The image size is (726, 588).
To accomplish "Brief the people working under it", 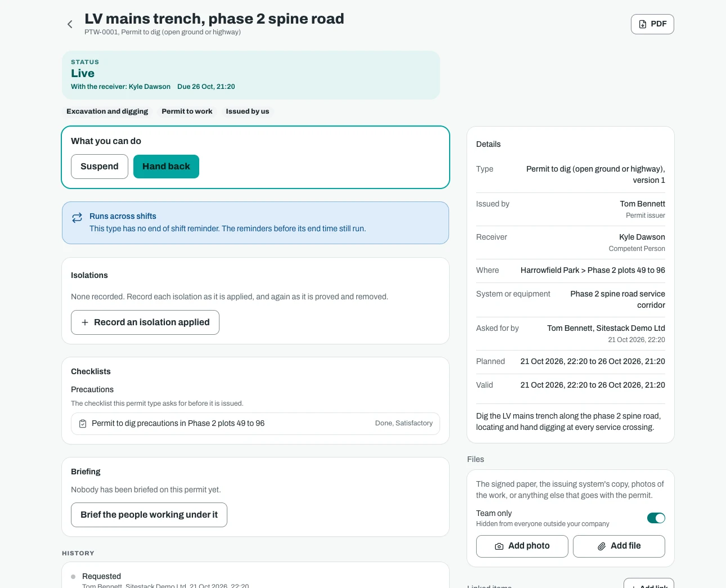I will pos(149,515).
